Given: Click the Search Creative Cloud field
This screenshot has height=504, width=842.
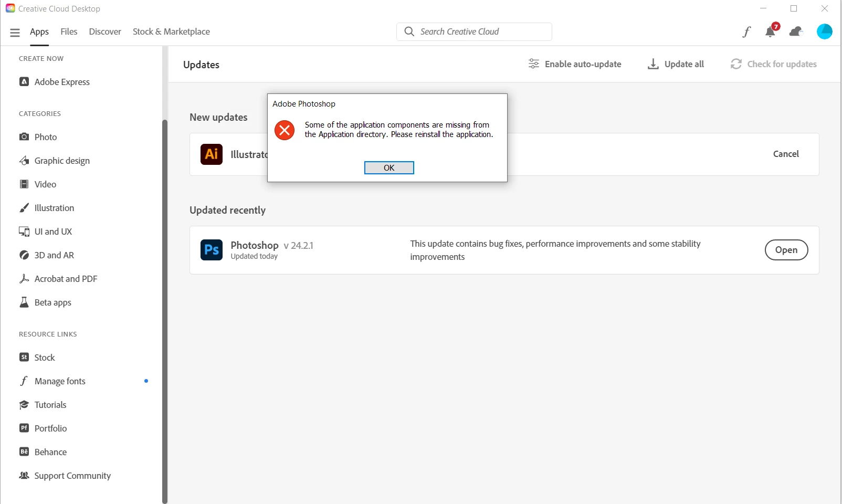Looking at the screenshot, I should [x=474, y=31].
